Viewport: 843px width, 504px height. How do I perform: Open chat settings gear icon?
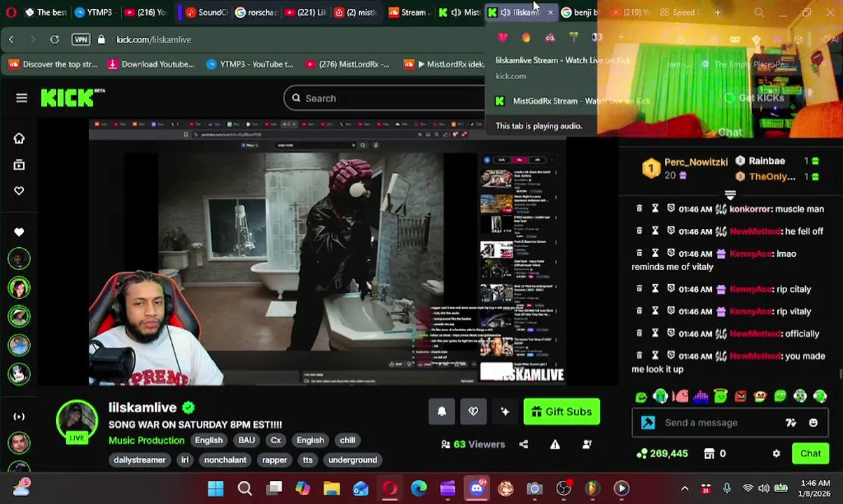point(776,454)
